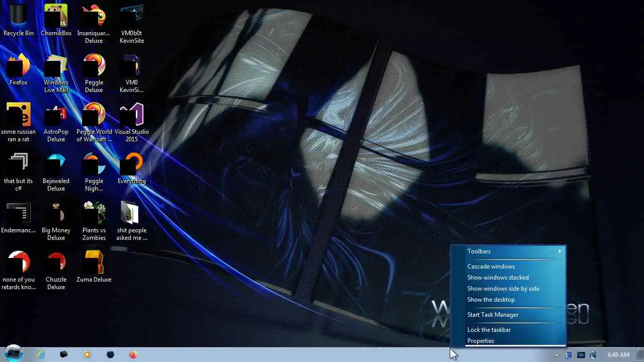Image resolution: width=644 pixels, height=362 pixels.
Task: Select the Big Money Deluxe icon
Action: click(56, 221)
